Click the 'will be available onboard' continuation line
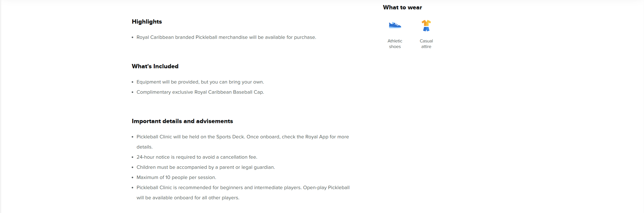Image resolution: width=644 pixels, height=213 pixels. click(188, 198)
